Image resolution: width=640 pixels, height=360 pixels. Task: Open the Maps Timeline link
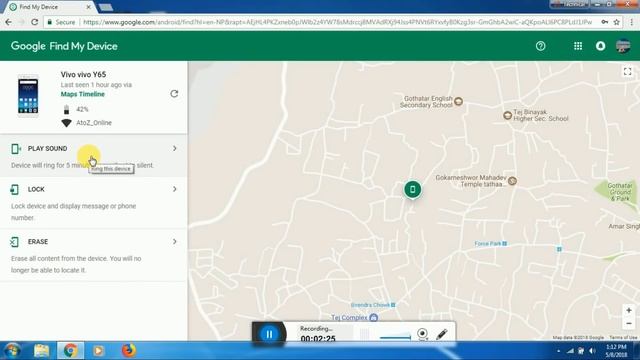click(x=82, y=94)
